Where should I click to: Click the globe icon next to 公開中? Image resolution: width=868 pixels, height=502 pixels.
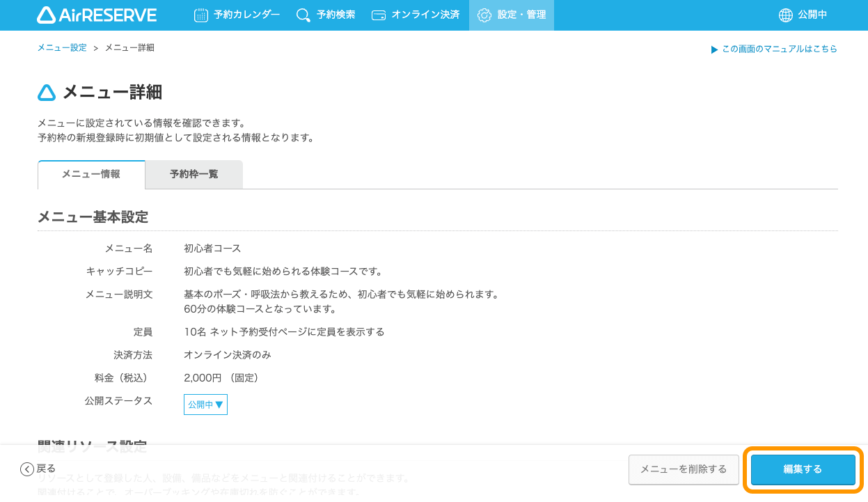[787, 14]
